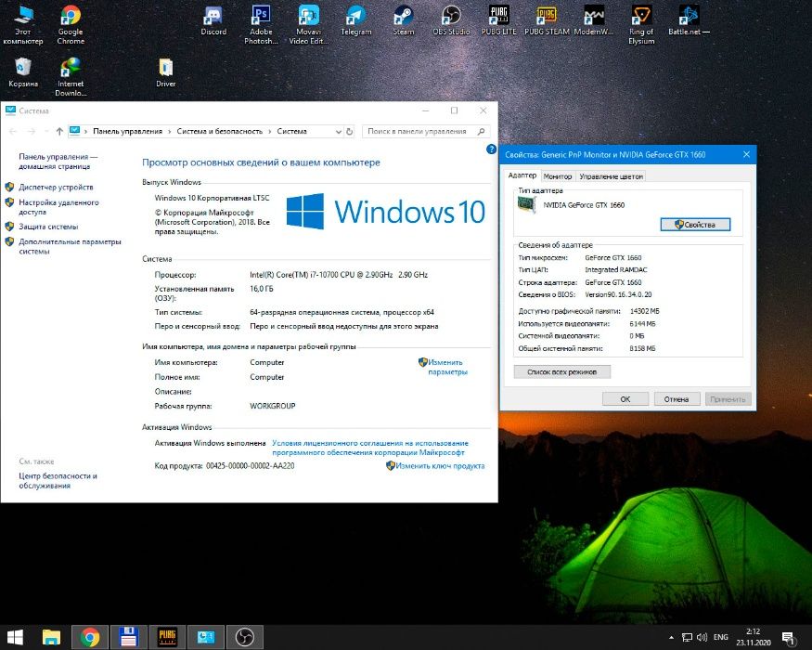The image size is (812, 650).
Task: Launch Steam from the desktop
Action: tap(404, 20)
